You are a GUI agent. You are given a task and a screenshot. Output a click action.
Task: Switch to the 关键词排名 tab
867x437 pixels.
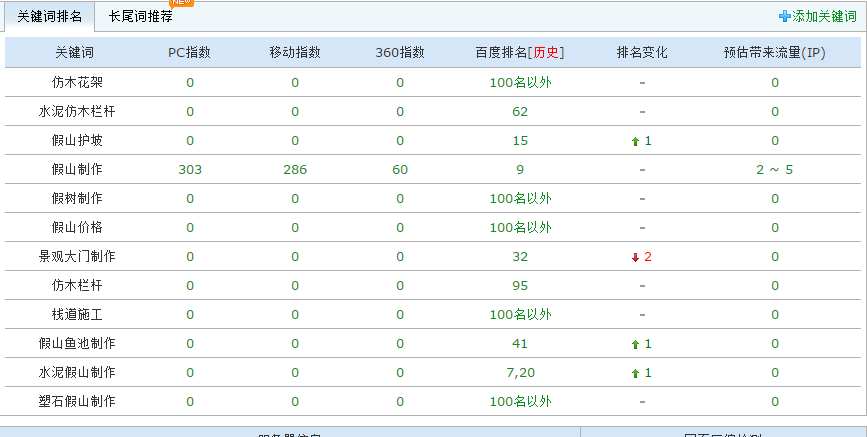pos(50,17)
